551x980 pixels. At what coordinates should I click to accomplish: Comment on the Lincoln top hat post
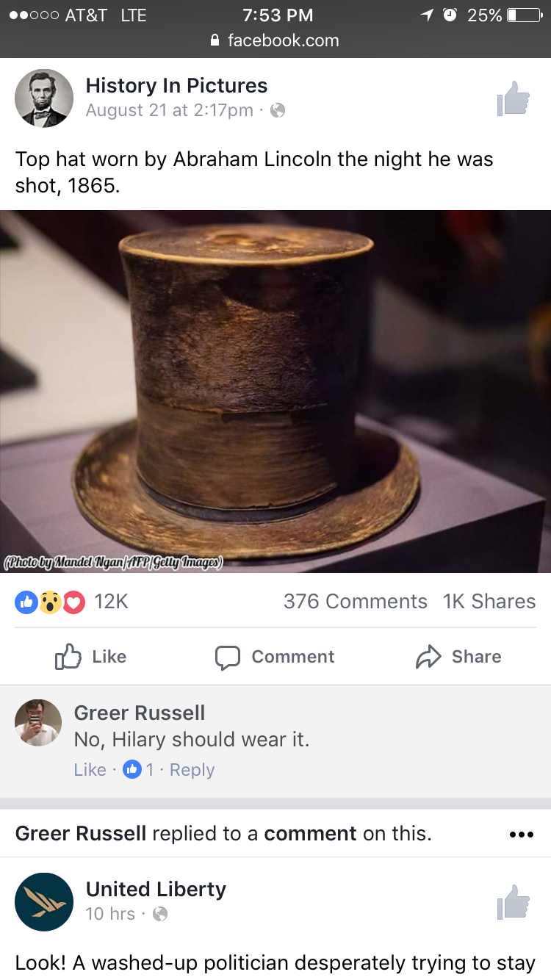coord(275,657)
